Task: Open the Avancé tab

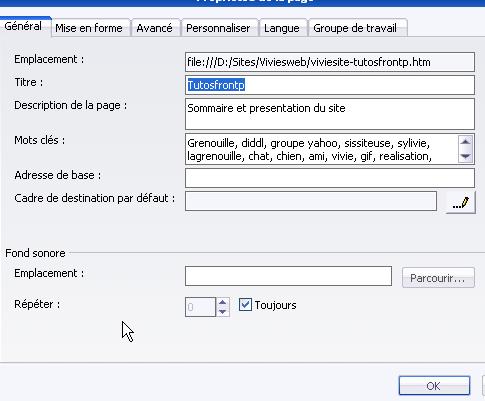Action: point(154,28)
